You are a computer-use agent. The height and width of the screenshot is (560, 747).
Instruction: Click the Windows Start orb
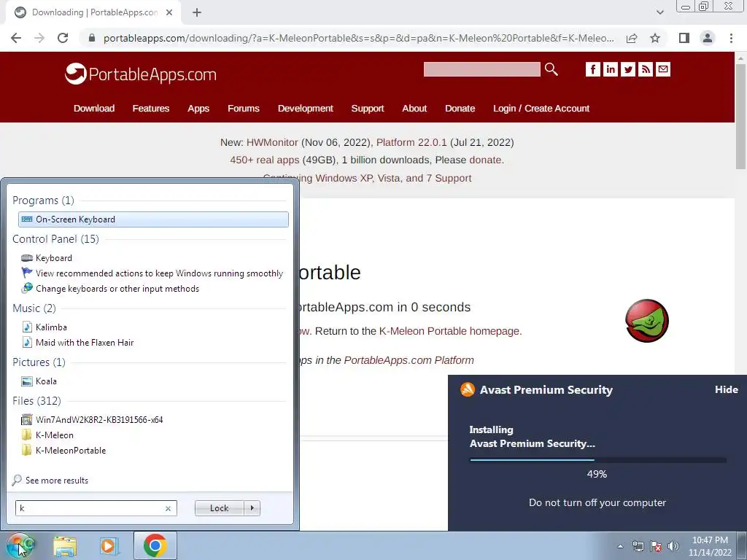click(x=20, y=545)
